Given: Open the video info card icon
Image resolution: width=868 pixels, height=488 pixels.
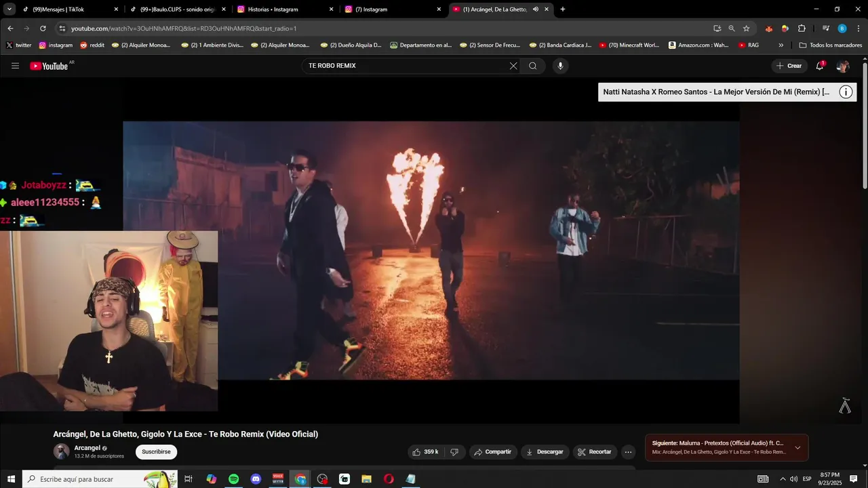Looking at the screenshot, I should pyautogui.click(x=846, y=92).
